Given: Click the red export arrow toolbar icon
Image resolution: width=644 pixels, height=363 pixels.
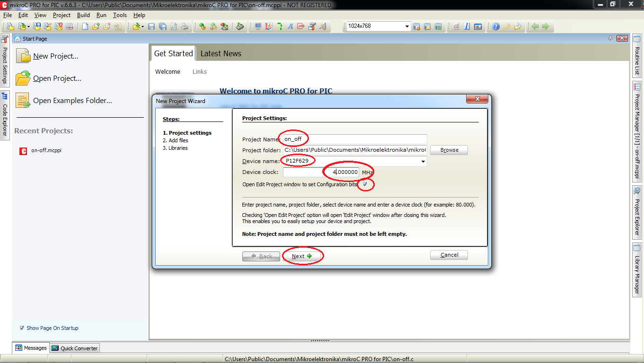Looking at the screenshot, I should 301,26.
